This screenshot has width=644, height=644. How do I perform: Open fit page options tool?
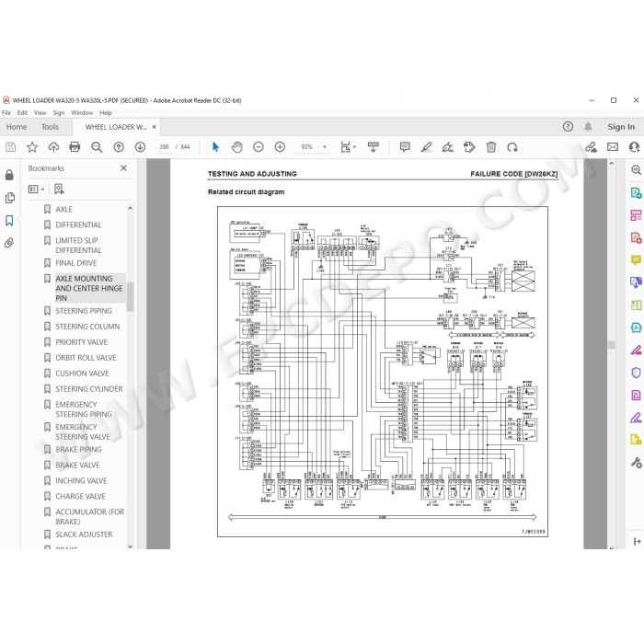coord(345,146)
